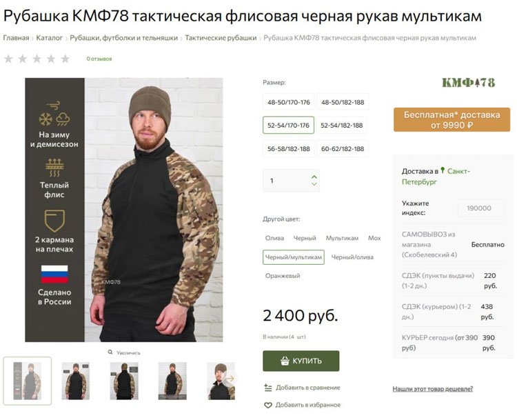Image resolution: width=517 pixels, height=420 pixels.
Task: Open the Каталог breadcrumb
Action: [49, 38]
